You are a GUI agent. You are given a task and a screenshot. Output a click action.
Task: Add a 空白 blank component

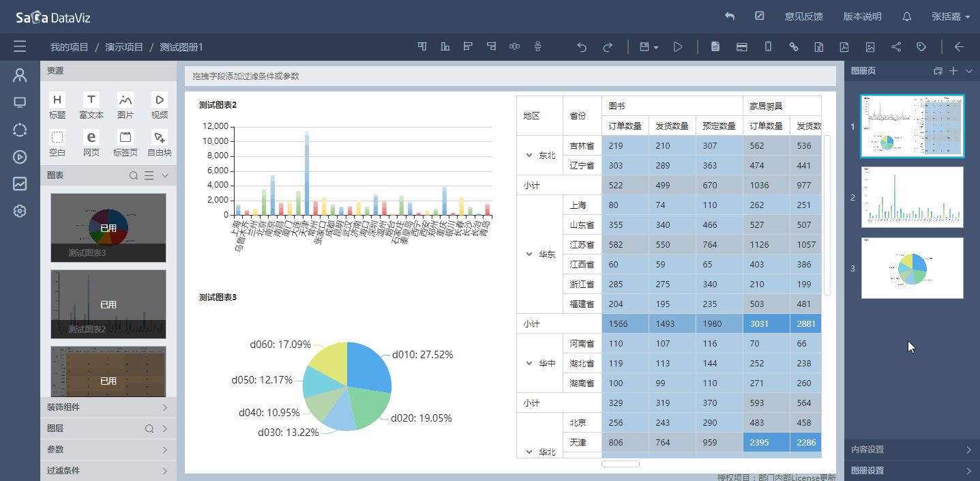[58, 143]
